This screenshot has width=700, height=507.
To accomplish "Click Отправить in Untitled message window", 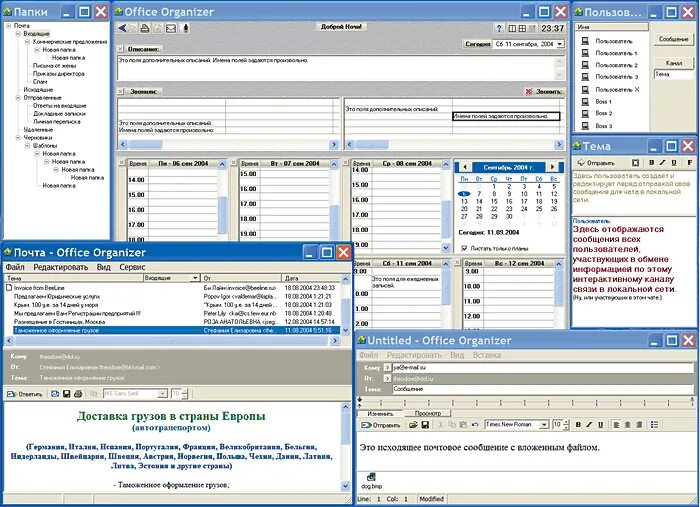I will pyautogui.click(x=381, y=425).
